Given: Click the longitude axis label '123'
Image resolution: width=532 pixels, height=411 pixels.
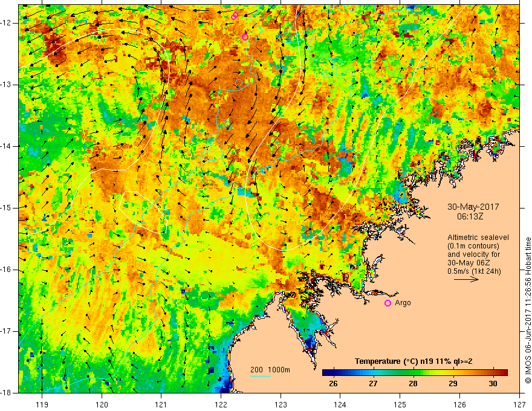Looking at the screenshot, I should pos(281,404).
